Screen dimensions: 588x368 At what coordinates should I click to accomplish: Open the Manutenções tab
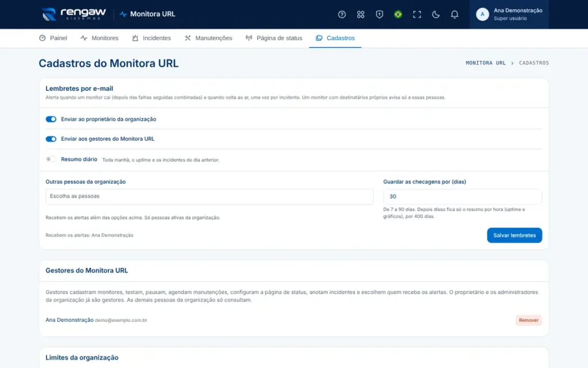(x=208, y=38)
